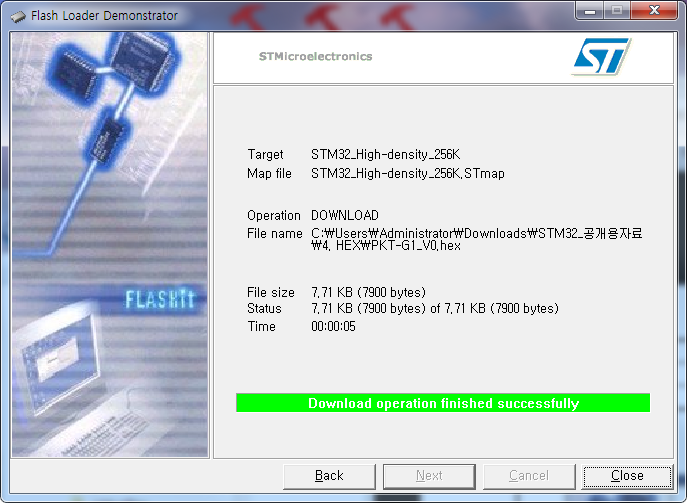Click the greyed-out Cancel button
Image resolution: width=687 pixels, height=503 pixels.
[x=529, y=476]
